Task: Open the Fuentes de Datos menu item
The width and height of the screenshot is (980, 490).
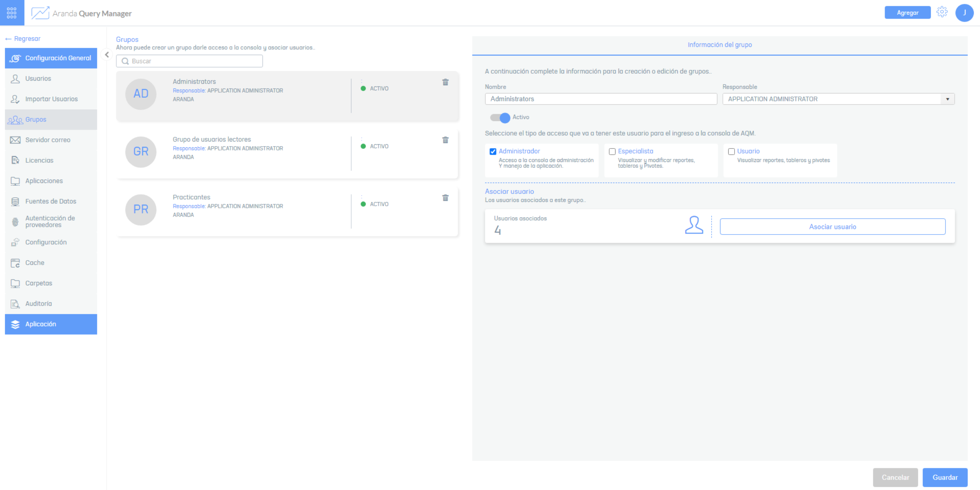Action: 51,202
